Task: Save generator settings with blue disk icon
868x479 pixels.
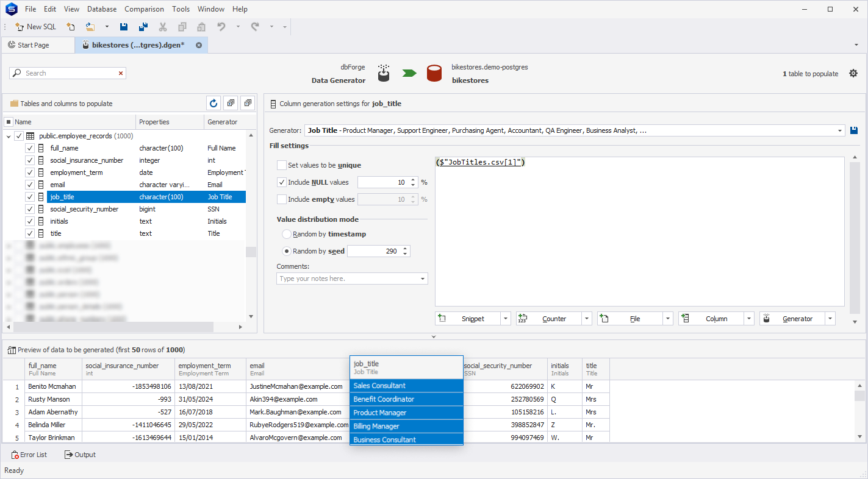Action: [x=854, y=130]
